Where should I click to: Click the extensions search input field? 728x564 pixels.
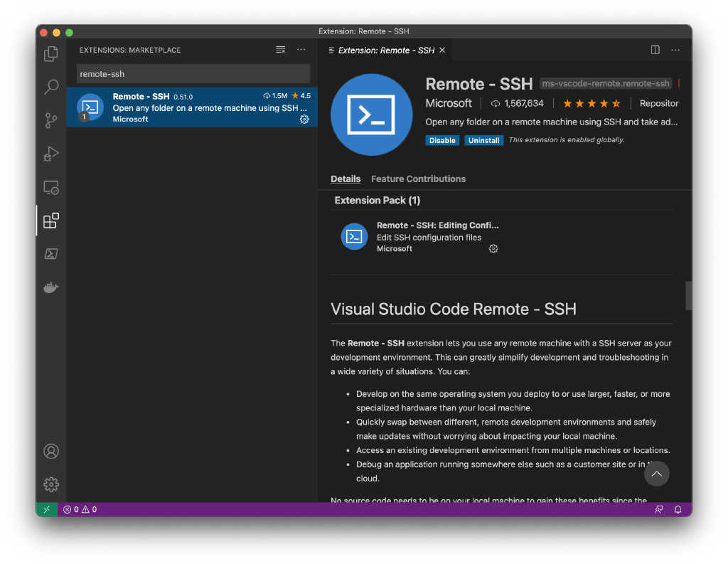point(193,73)
